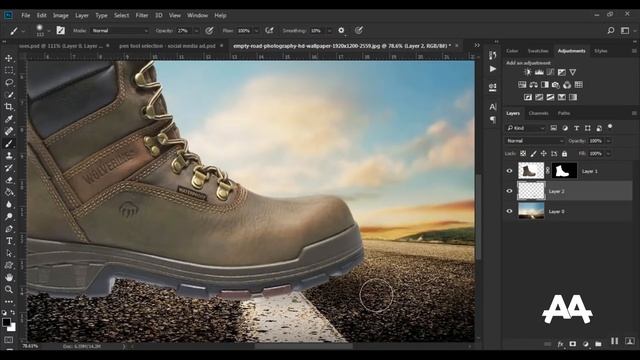
Task: Toggle lock all padlock icon
Action: (564, 154)
